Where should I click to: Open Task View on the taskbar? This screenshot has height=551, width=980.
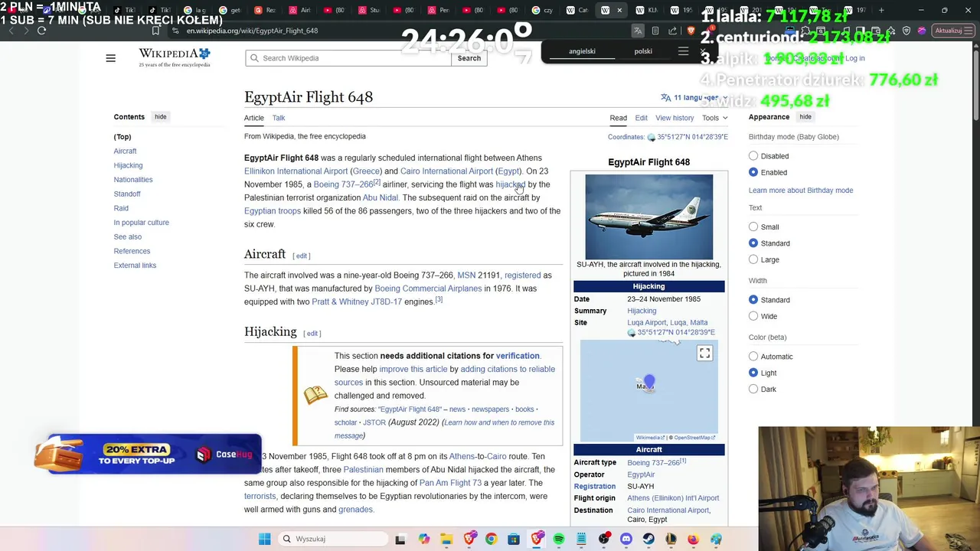[400, 539]
